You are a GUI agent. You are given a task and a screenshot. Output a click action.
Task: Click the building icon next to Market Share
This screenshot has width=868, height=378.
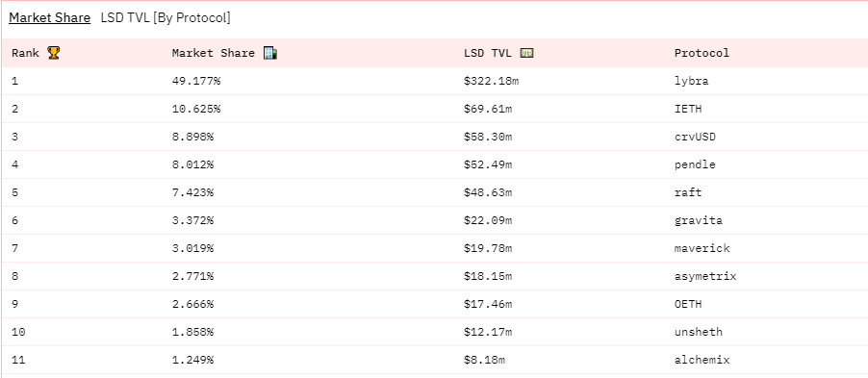pyautogui.click(x=269, y=53)
